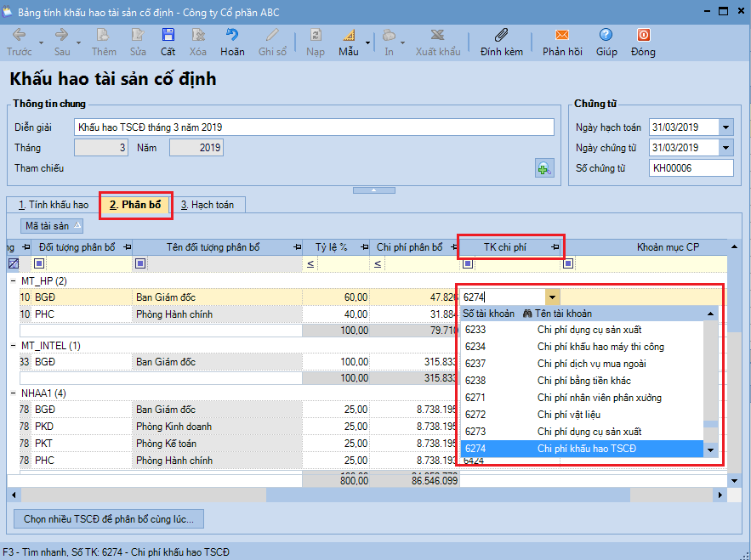Close the form with Đóng icon
The image size is (751, 560).
643,35
